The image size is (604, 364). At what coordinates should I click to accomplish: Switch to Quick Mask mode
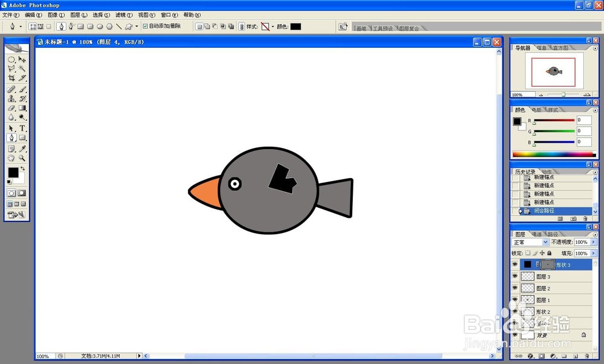pos(22,193)
